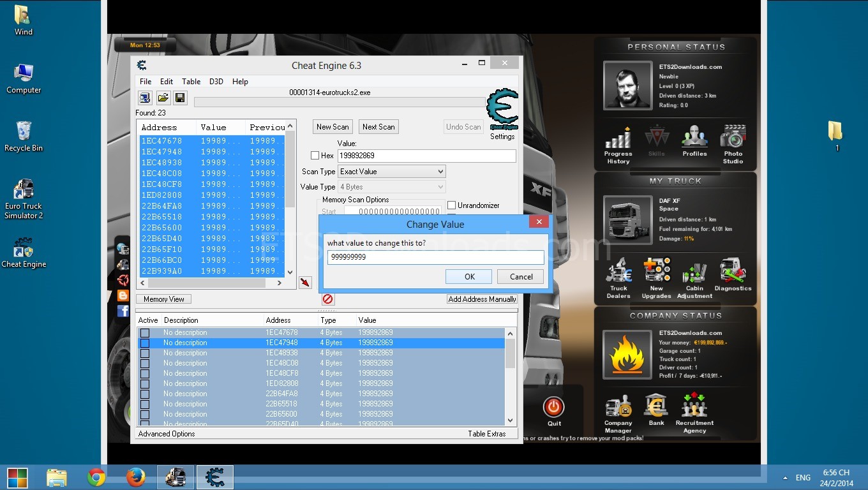This screenshot has height=490, width=868.
Task: Click the Quit power icon
Action: coord(553,410)
